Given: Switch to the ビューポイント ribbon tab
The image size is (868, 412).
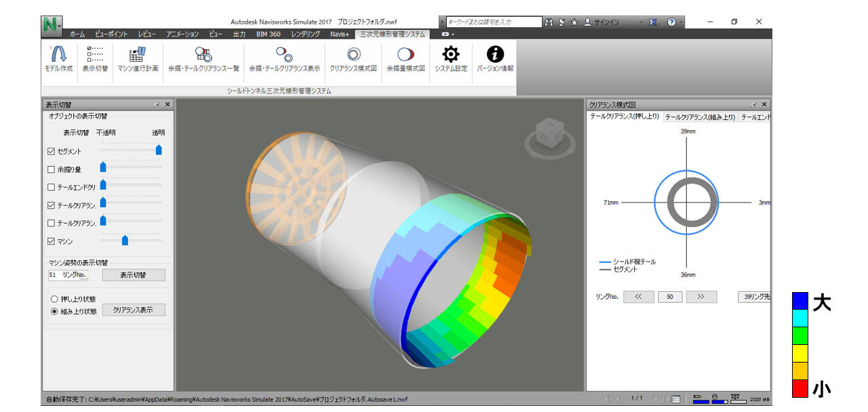Looking at the screenshot, I should [x=111, y=34].
